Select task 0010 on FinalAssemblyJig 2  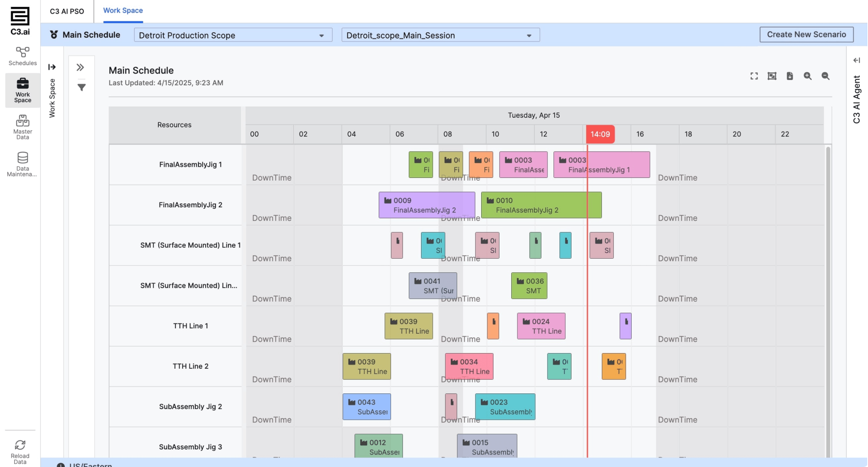coord(541,205)
